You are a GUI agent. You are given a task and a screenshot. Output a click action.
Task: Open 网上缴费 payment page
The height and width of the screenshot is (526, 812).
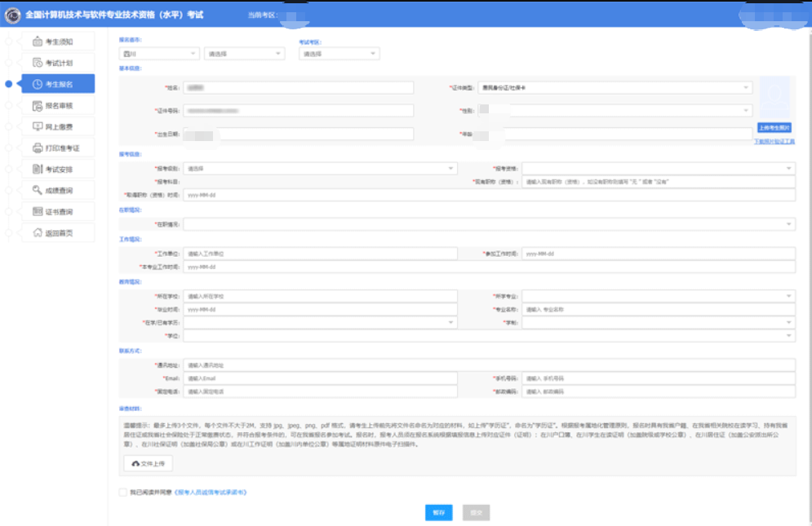pos(59,126)
